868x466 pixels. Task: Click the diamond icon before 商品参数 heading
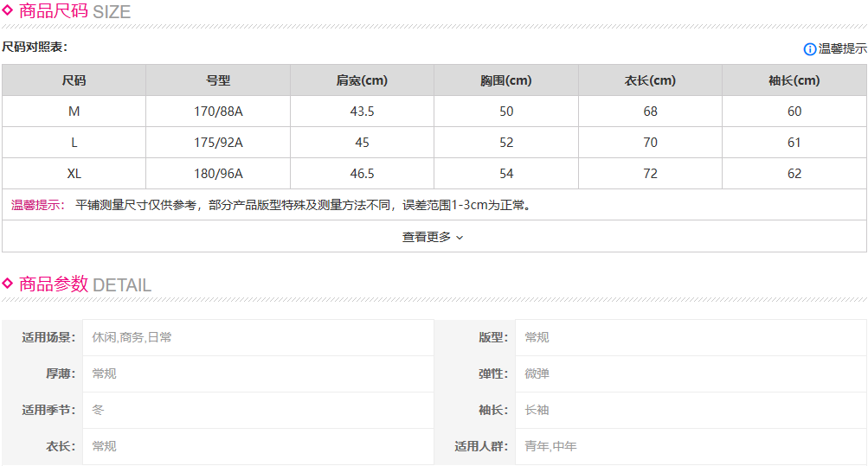[x=8, y=284]
